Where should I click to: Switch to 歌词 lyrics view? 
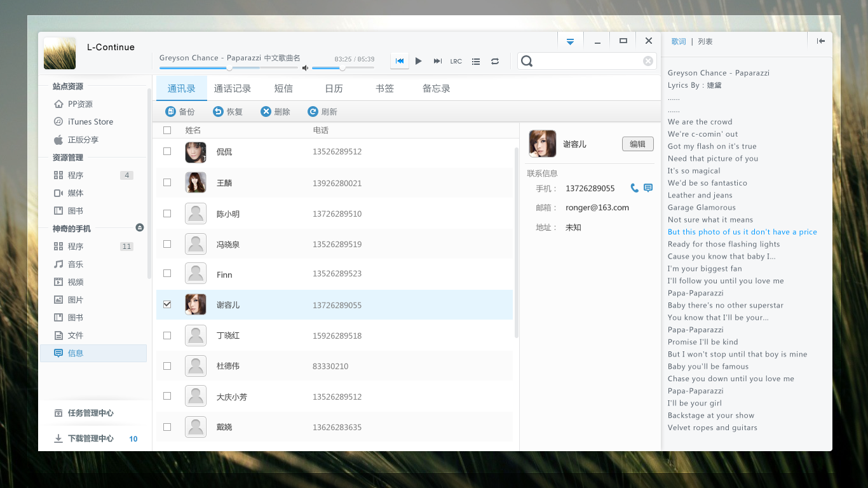tap(679, 41)
